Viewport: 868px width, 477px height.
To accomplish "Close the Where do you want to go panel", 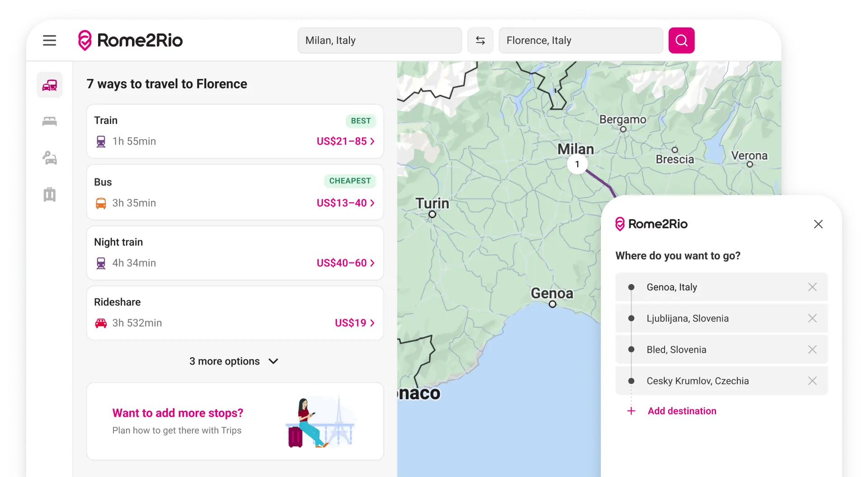I will [818, 224].
